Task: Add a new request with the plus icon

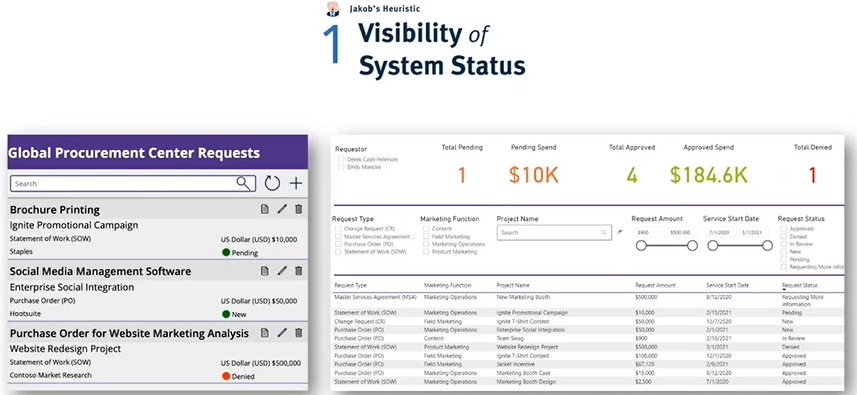Action: [x=296, y=183]
